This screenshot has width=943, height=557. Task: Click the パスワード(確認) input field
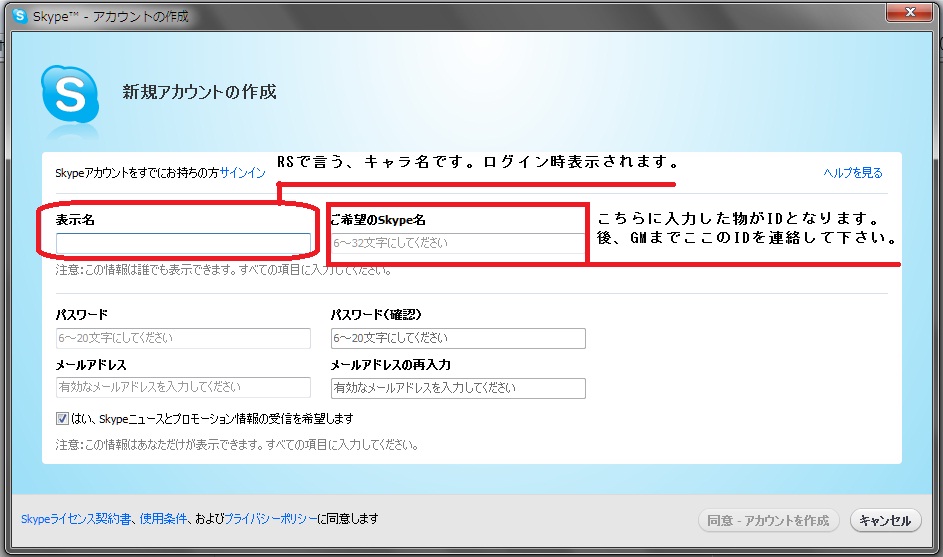(458, 338)
